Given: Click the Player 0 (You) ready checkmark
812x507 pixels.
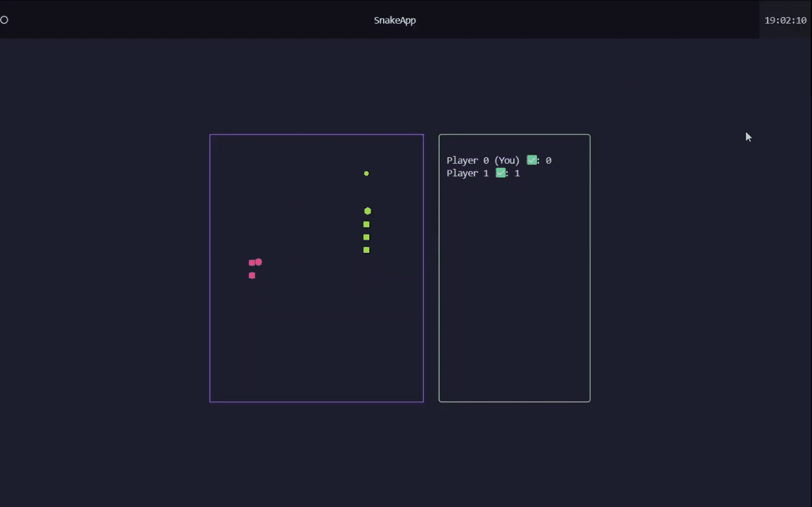Looking at the screenshot, I should [532, 160].
